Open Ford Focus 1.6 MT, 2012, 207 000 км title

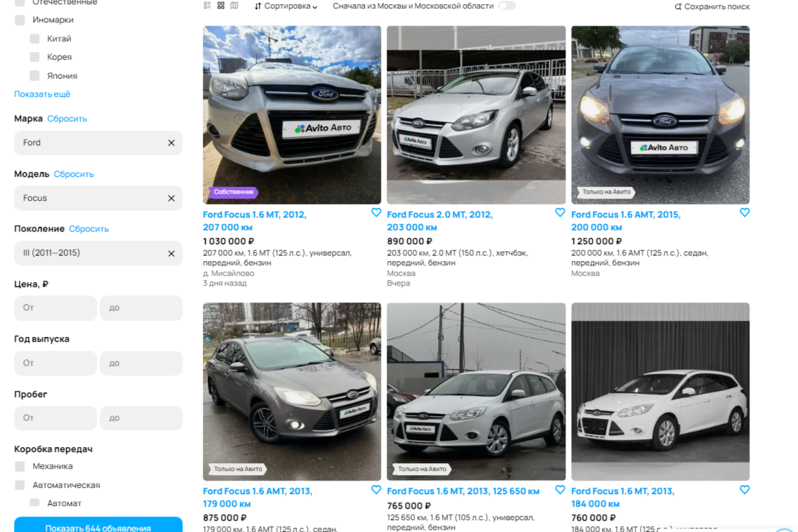click(255, 221)
